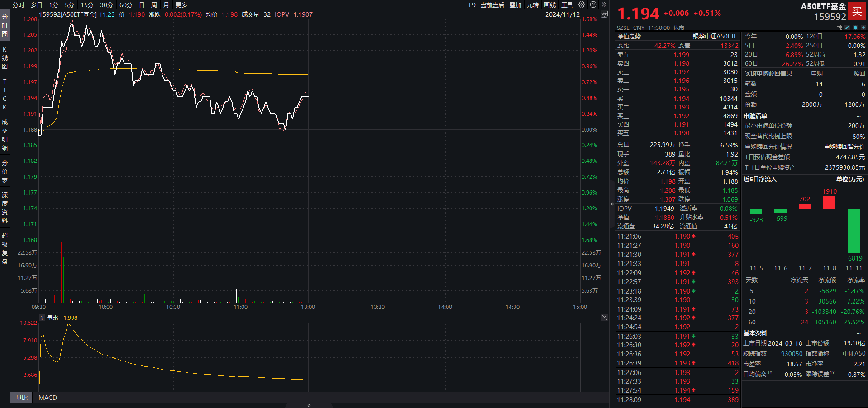Open 超级复盘 in left sidebar

pos(5,248)
